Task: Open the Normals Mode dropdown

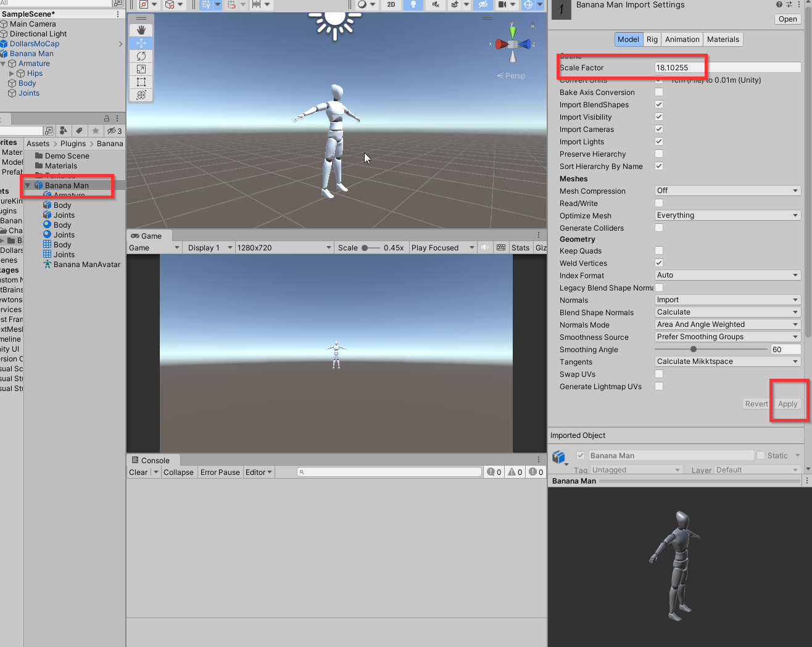Action: pyautogui.click(x=727, y=324)
